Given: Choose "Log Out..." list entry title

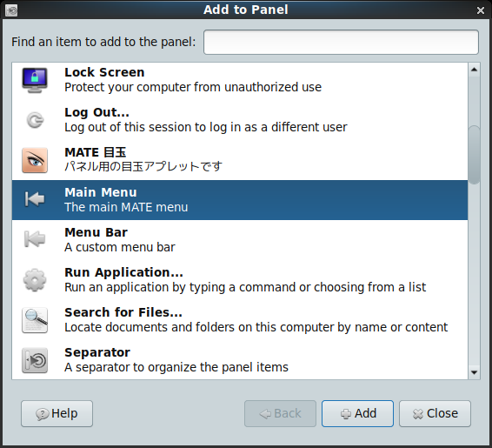Looking at the screenshot, I should pos(96,113).
